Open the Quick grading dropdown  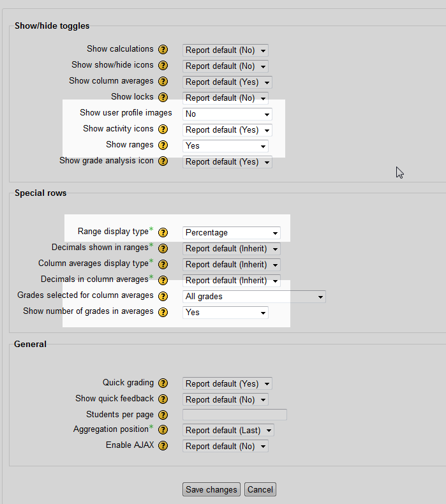(227, 384)
